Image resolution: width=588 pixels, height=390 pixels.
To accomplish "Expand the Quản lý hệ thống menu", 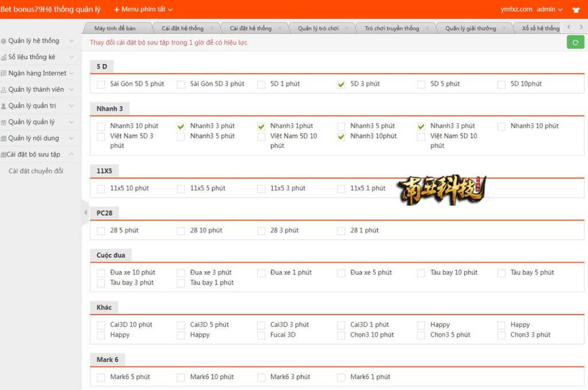I will (x=71, y=41).
